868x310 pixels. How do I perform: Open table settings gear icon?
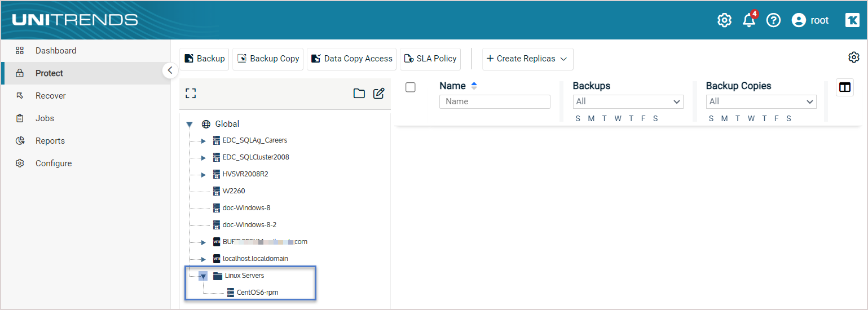click(x=854, y=57)
